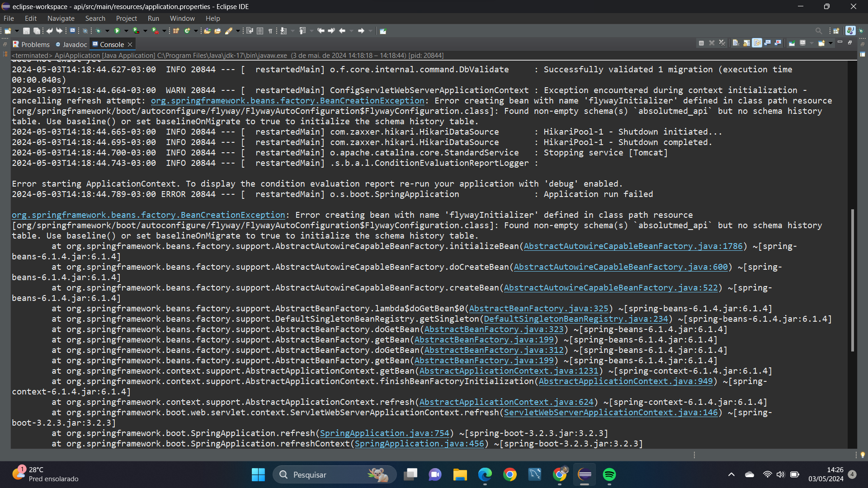Click the New file wizard icon
The height and width of the screenshot is (488, 868).
click(8, 31)
